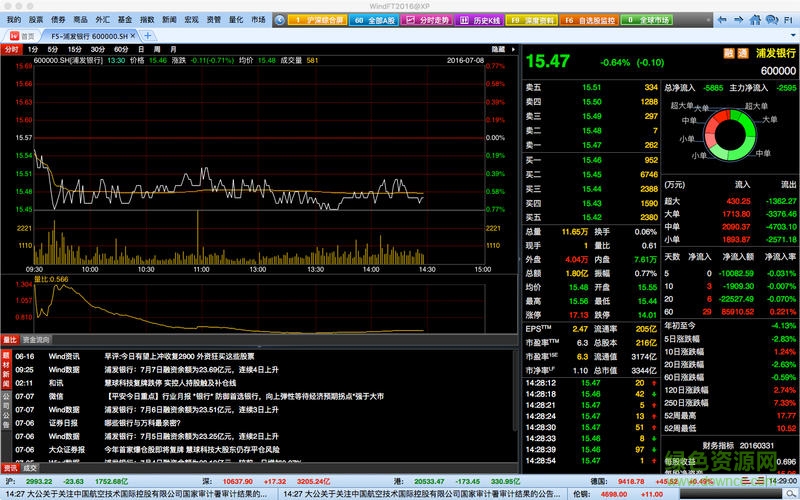
Task: Expand the tab list dropdown arrow
Action: [x=791, y=36]
